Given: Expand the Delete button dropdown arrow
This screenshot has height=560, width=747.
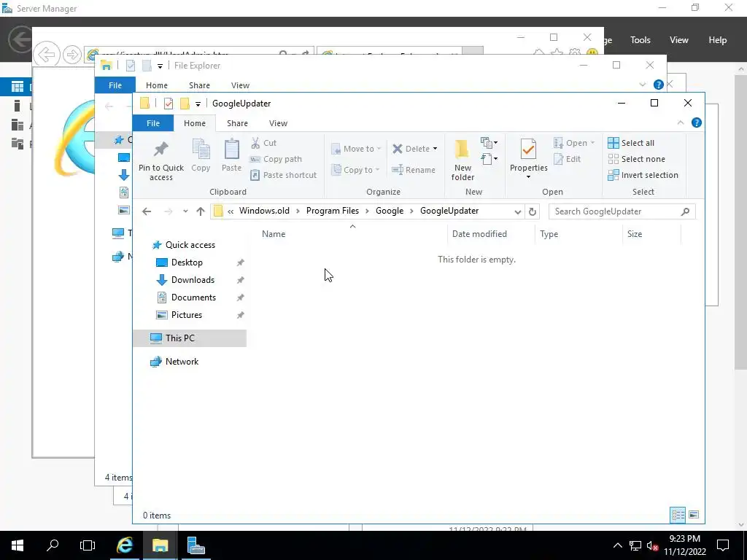Looking at the screenshot, I should (435, 149).
